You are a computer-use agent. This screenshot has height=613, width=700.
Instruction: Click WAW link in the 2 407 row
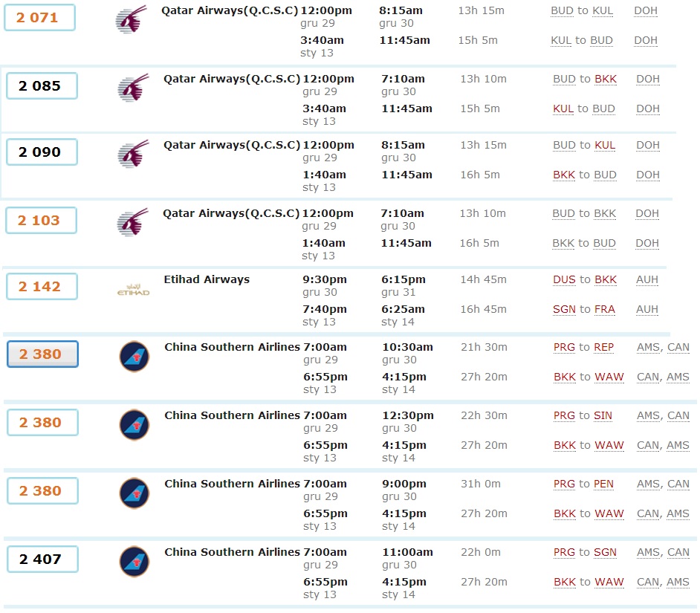coord(609,582)
